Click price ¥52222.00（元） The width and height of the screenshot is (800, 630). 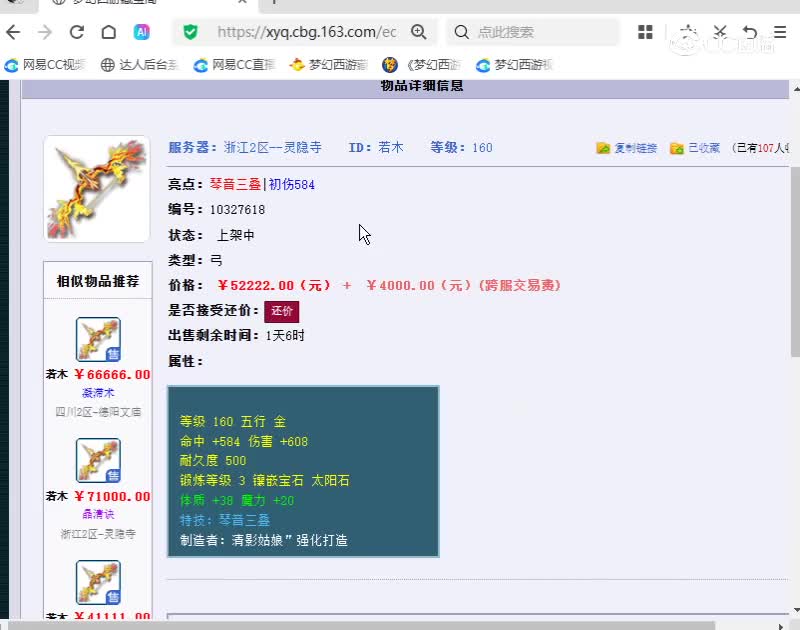click(274, 285)
